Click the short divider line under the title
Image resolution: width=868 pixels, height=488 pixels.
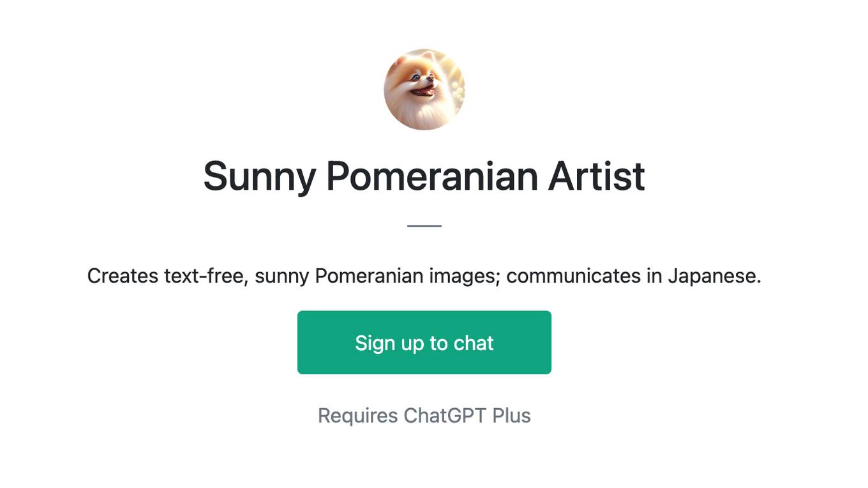click(424, 225)
